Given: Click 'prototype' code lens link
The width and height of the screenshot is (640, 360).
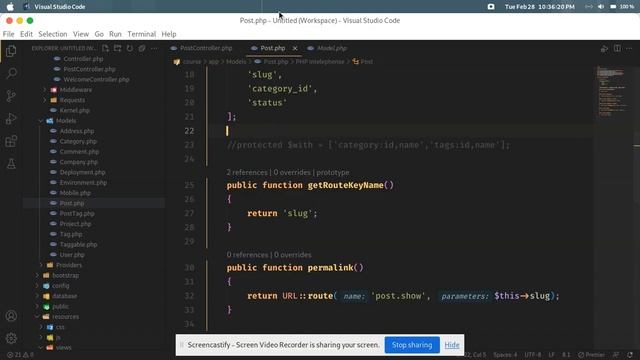Looking at the screenshot, I should tap(333, 172).
